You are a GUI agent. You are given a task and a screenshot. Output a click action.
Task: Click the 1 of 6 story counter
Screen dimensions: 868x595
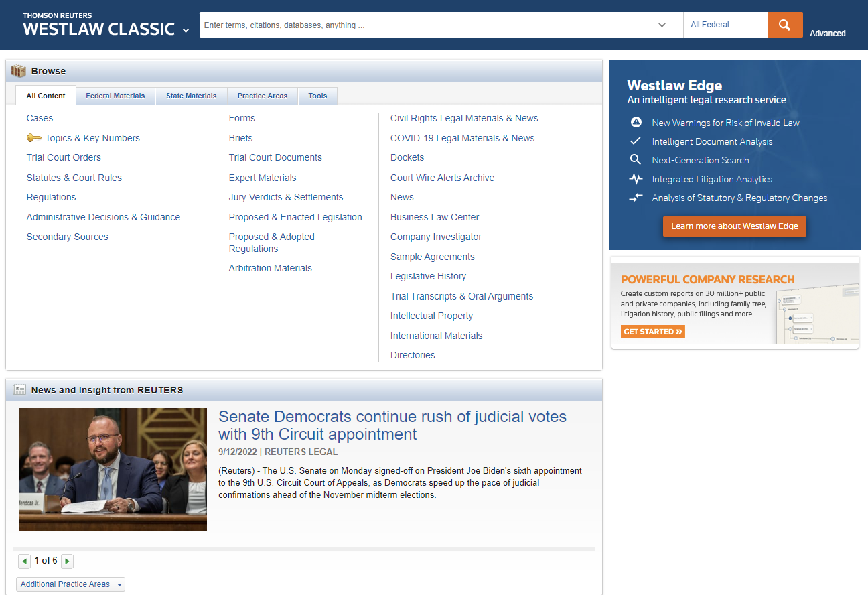pyautogui.click(x=46, y=560)
